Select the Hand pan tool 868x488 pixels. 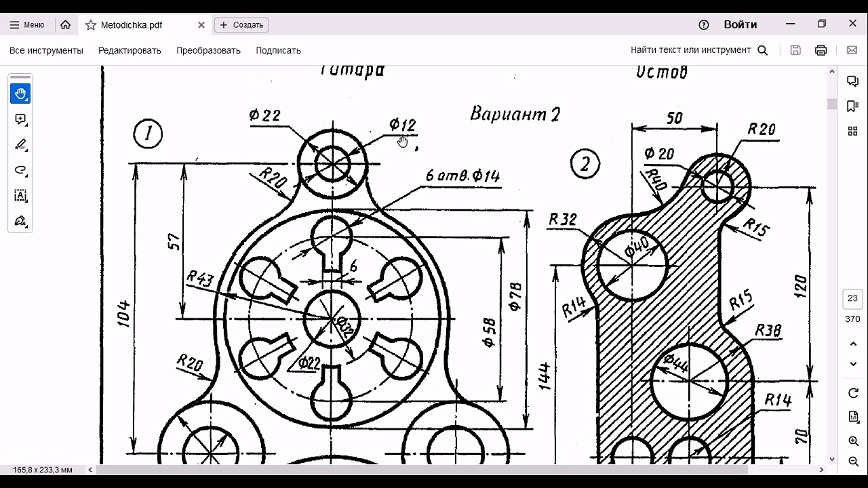tap(20, 94)
